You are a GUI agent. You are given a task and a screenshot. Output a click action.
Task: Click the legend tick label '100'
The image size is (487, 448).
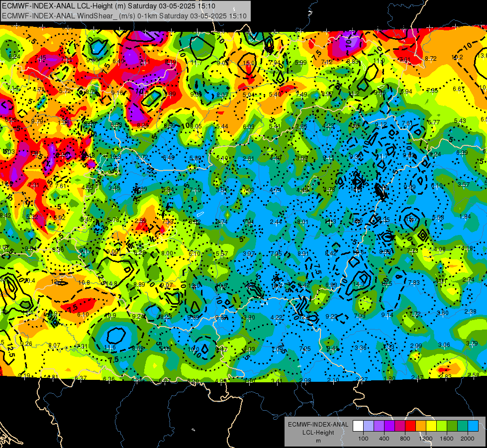(x=363, y=439)
